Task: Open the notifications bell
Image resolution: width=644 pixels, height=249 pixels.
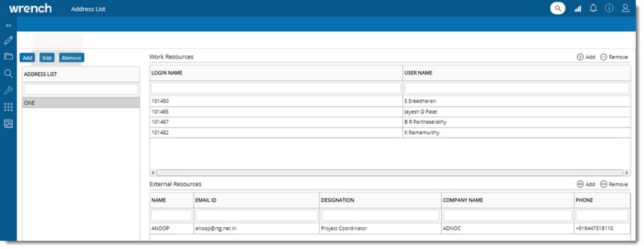Action: click(x=593, y=8)
